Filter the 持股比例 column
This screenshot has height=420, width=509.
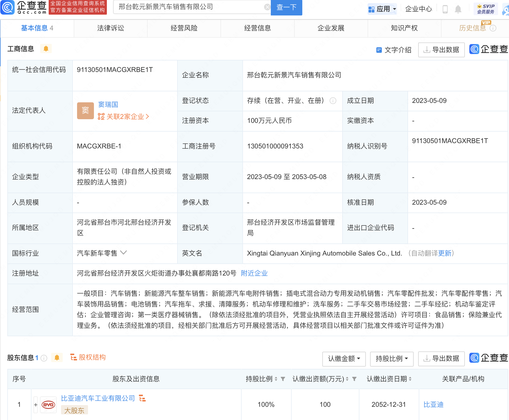pyautogui.click(x=283, y=379)
